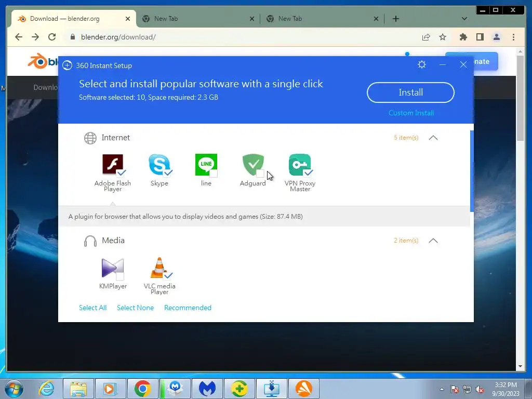
Task: Click the Skype app icon
Action: coord(159,165)
